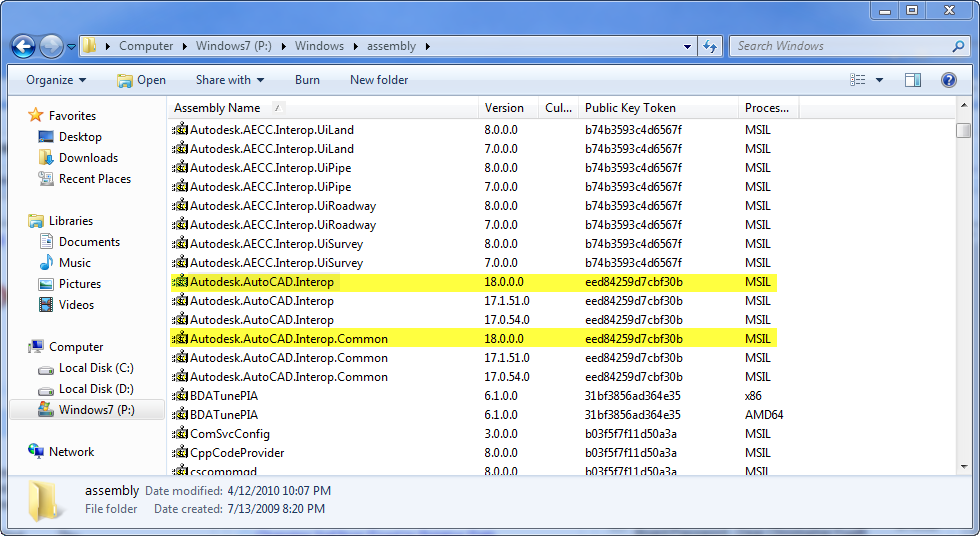Click in the Search Windows field
This screenshot has width=980, height=536.
[x=841, y=46]
